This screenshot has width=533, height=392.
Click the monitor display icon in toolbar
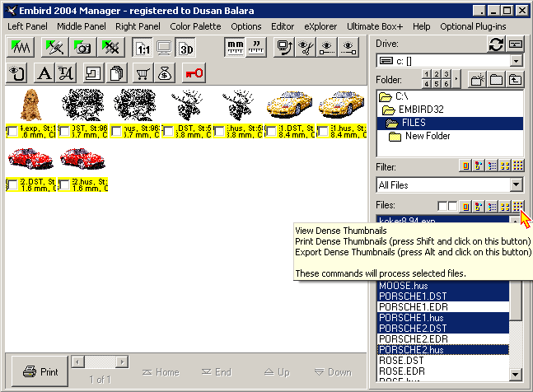pos(164,48)
